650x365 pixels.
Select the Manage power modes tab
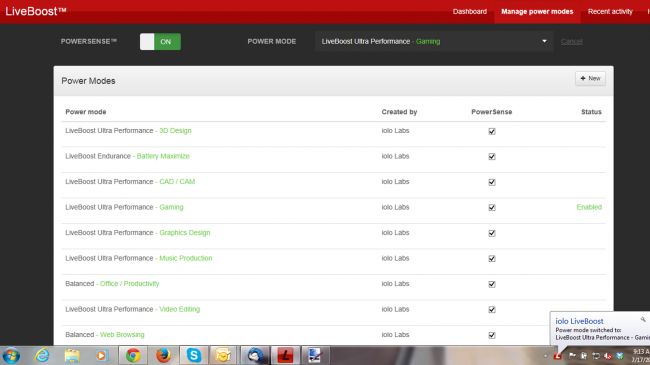click(537, 12)
